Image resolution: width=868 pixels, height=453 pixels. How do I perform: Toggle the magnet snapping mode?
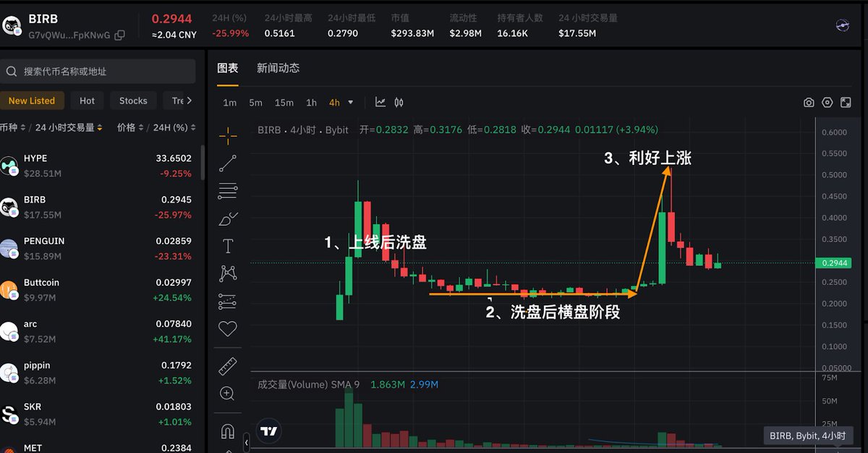(x=228, y=431)
